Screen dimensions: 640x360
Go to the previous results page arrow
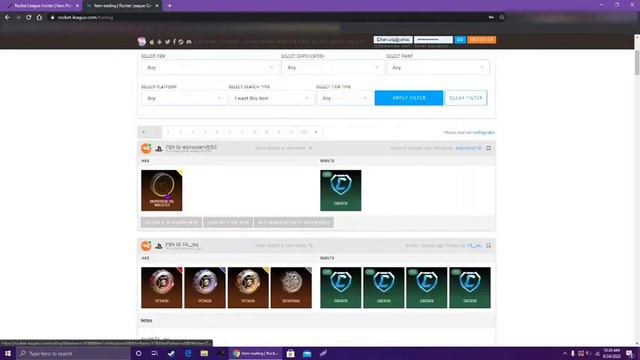coord(144,132)
